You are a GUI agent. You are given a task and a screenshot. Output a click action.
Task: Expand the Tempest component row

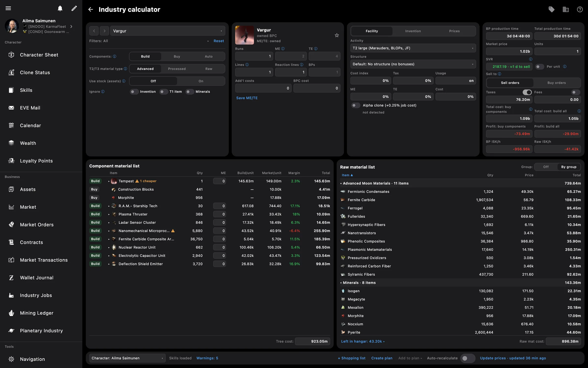tap(109, 181)
